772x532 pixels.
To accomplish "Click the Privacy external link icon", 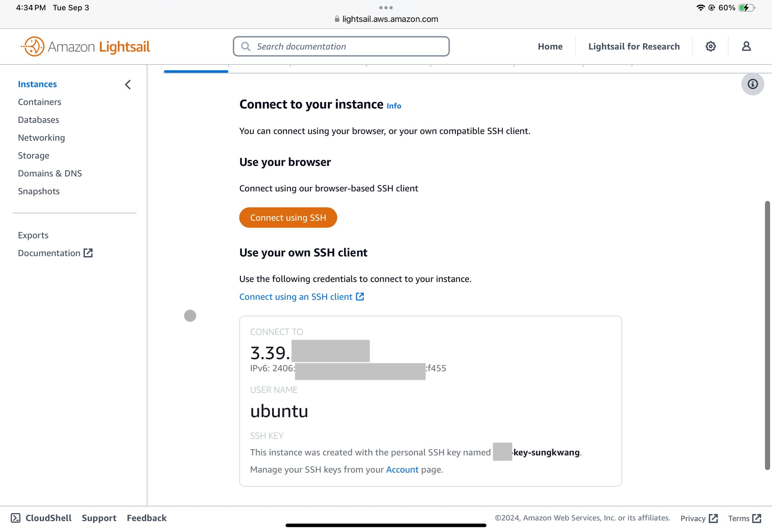I will 713,518.
